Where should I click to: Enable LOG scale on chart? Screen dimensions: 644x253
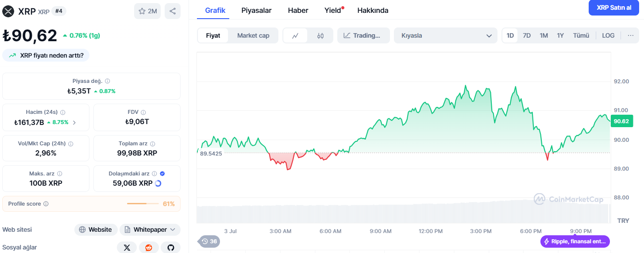coord(608,35)
